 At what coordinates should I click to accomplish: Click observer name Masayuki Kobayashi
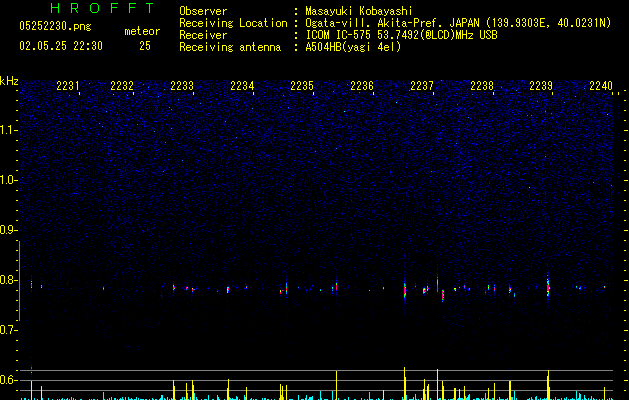[x=359, y=11]
